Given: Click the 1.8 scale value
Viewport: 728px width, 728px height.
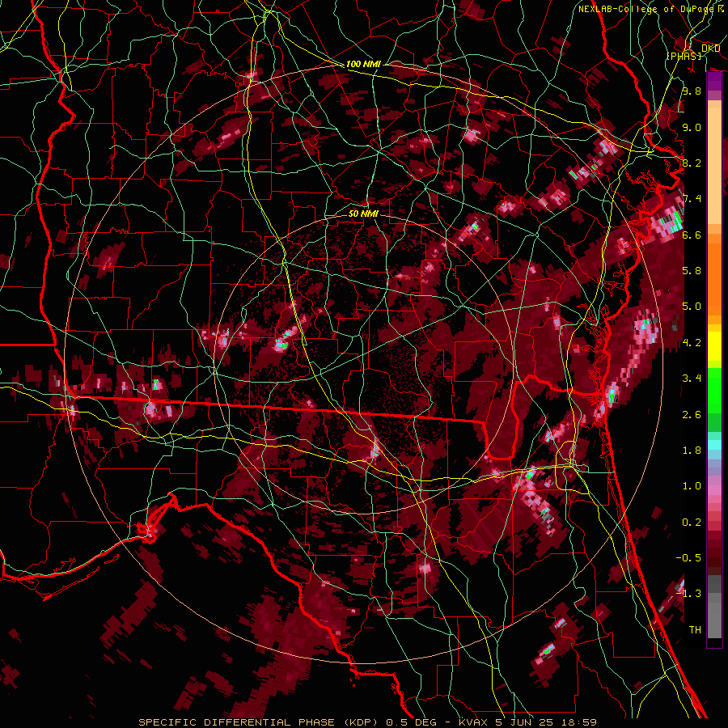Looking at the screenshot, I should (692, 451).
